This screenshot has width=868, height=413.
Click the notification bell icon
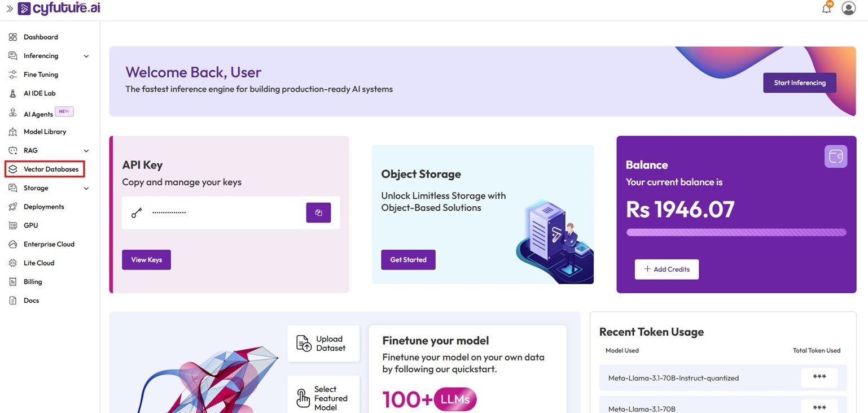point(826,8)
